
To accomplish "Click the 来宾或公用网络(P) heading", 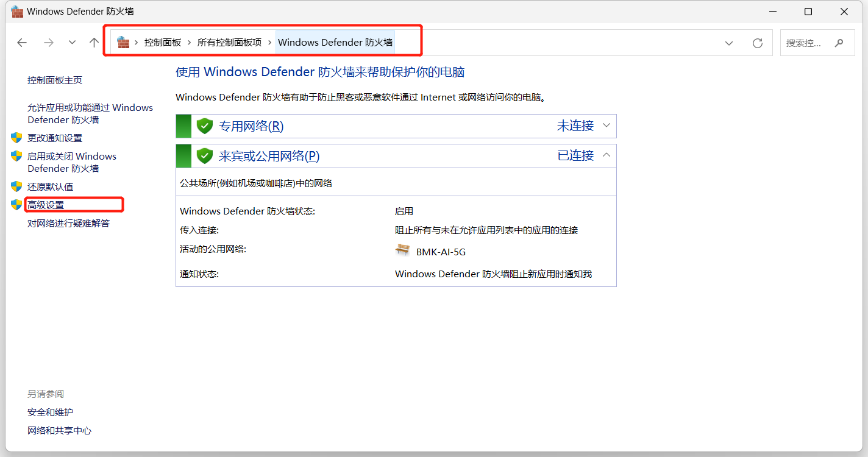I will tap(269, 156).
